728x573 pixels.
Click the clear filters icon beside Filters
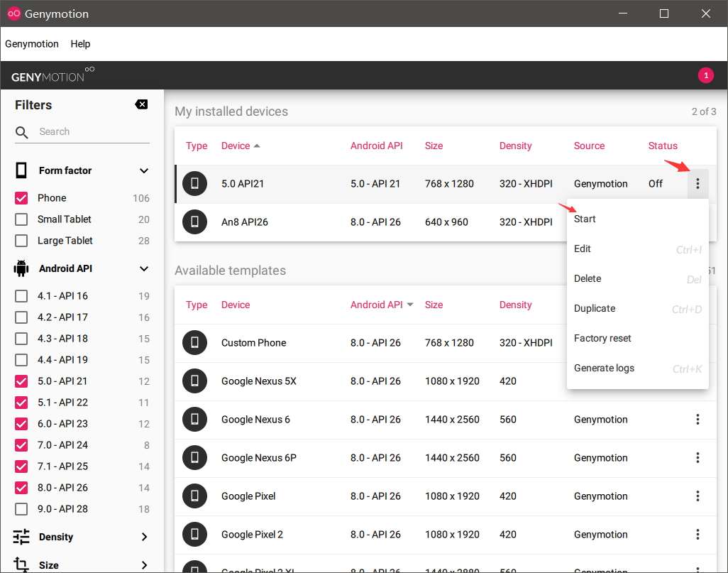point(141,104)
